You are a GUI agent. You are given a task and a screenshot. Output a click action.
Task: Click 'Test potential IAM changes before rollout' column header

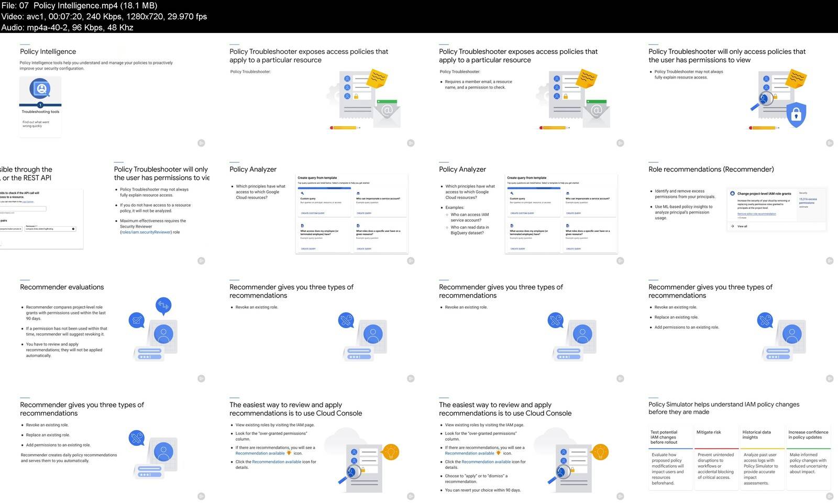coord(664,437)
